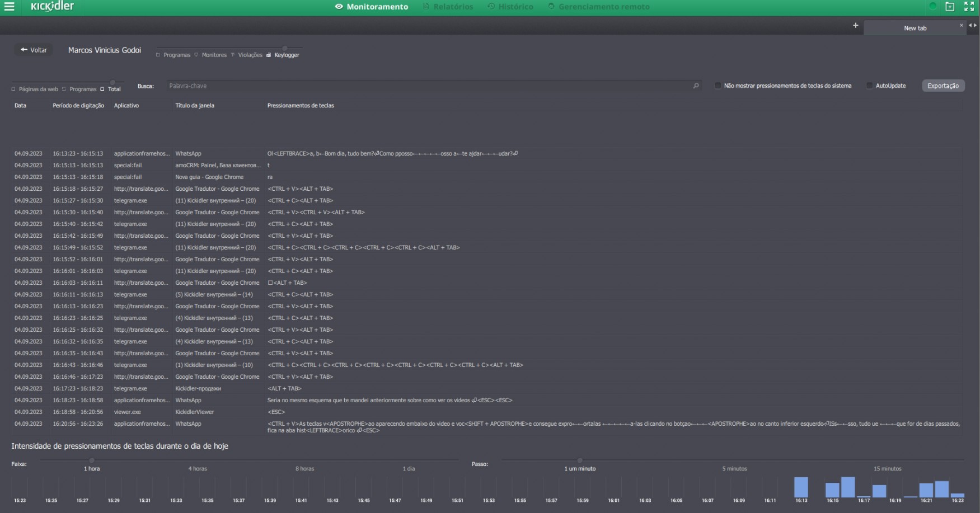The width and height of the screenshot is (980, 513).
Task: Click the tab scroll right arrow
Action: pyautogui.click(x=975, y=25)
